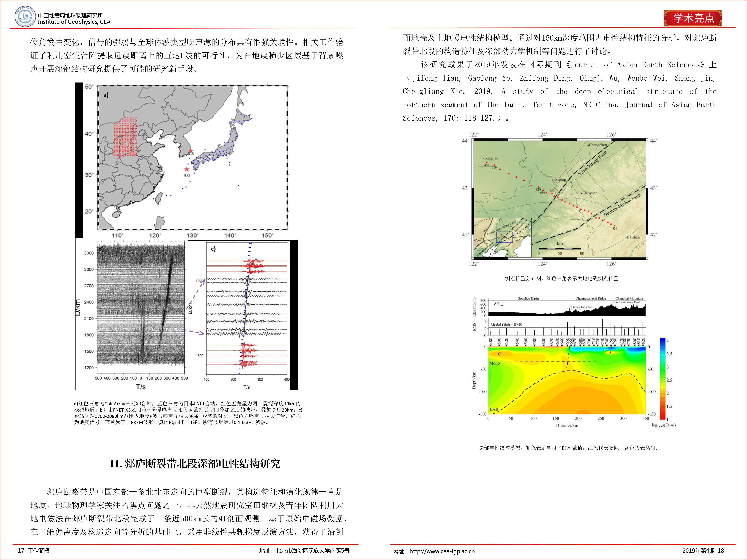Image resolution: width=747 pixels, height=560 pixels.
Task: Click the Tongliao label on the map
Action: coord(491,158)
